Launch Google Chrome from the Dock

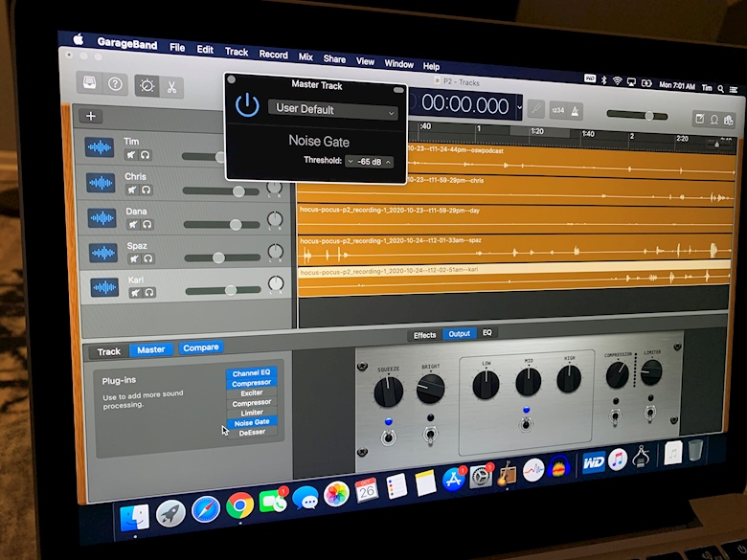[239, 505]
